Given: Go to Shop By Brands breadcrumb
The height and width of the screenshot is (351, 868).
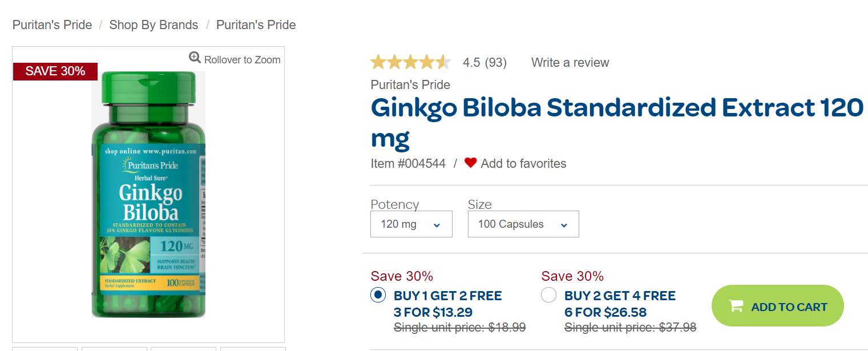Looking at the screenshot, I should [154, 25].
